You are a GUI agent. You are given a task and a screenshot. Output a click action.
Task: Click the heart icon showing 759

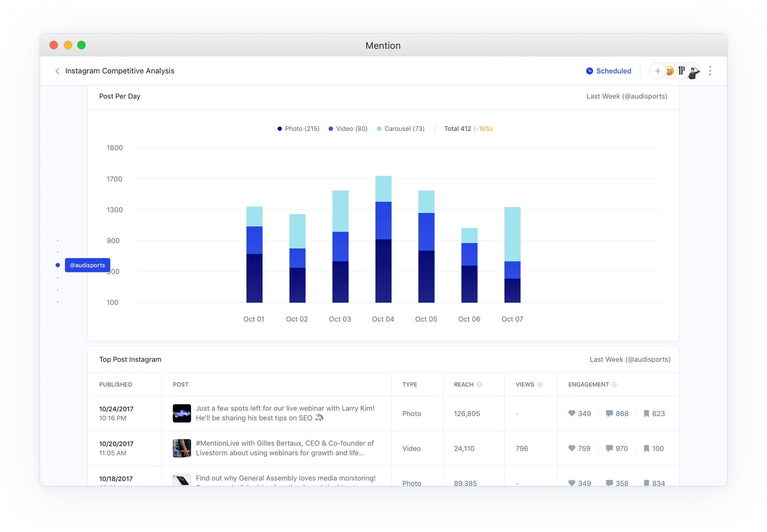[571, 448]
